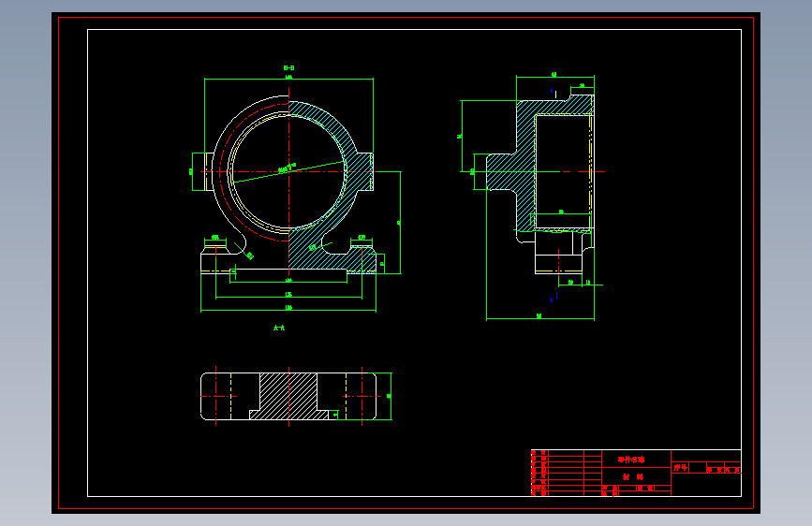Click the 材料 title block cell
The height and width of the screenshot is (526, 812).
click(x=637, y=476)
